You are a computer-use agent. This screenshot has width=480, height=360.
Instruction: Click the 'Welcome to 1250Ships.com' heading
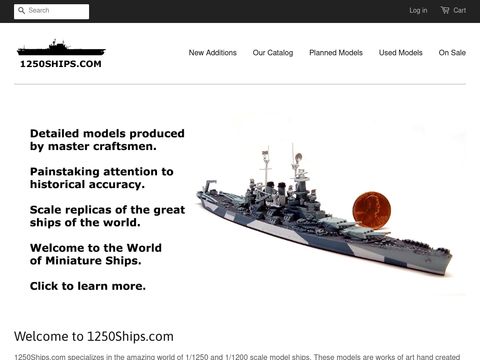[94, 336]
